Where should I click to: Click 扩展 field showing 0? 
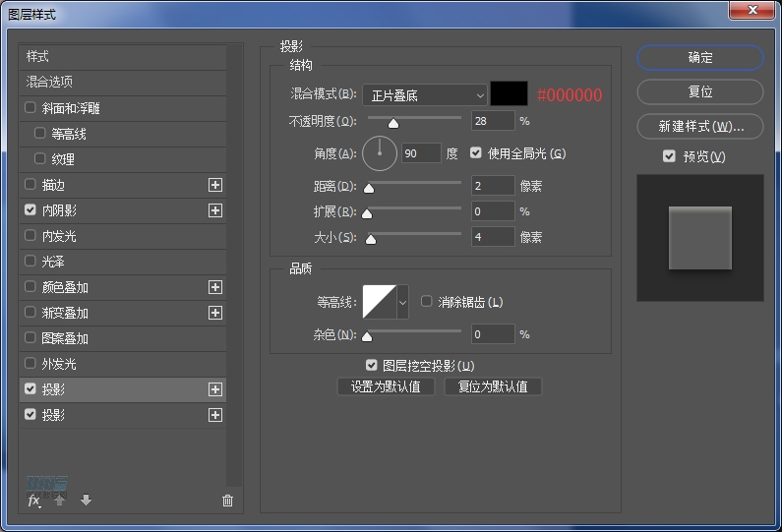[x=493, y=211]
